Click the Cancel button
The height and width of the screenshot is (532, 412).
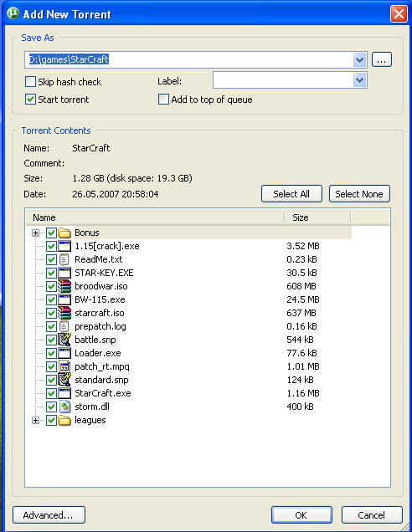pyautogui.click(x=372, y=515)
